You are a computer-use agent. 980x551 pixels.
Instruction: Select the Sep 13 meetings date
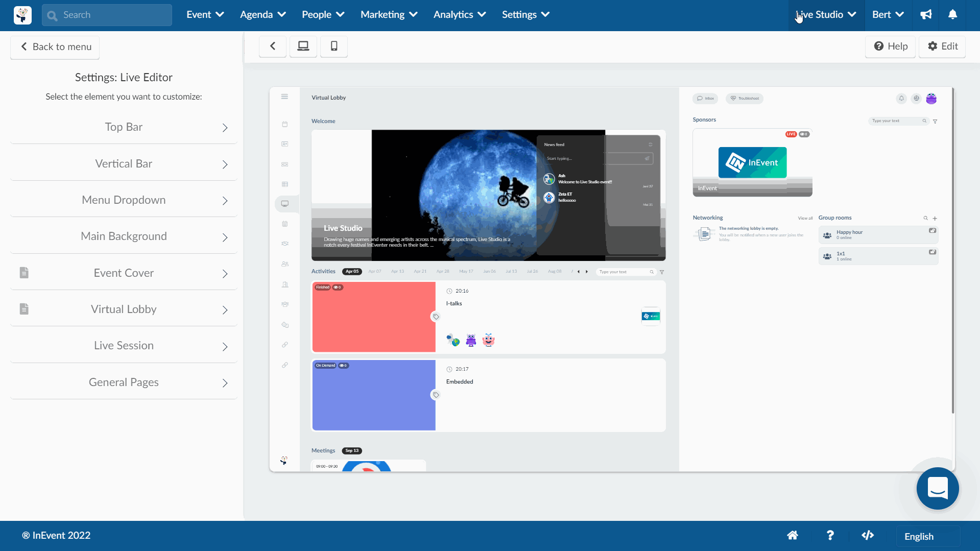point(352,451)
